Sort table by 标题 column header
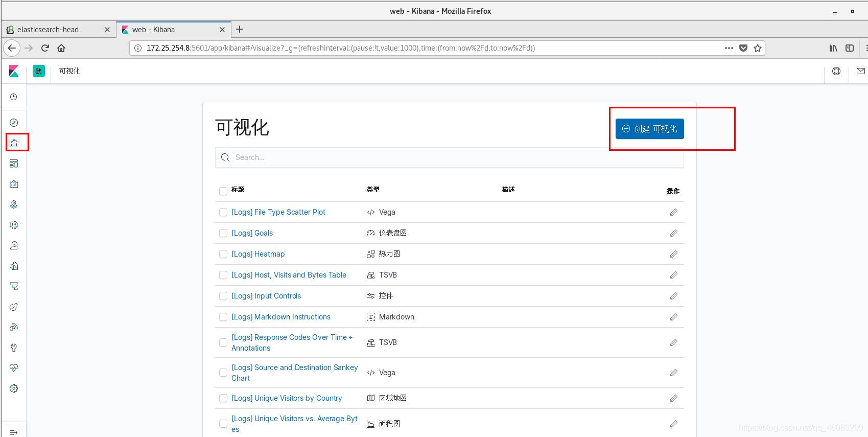The image size is (868, 437). (x=238, y=190)
